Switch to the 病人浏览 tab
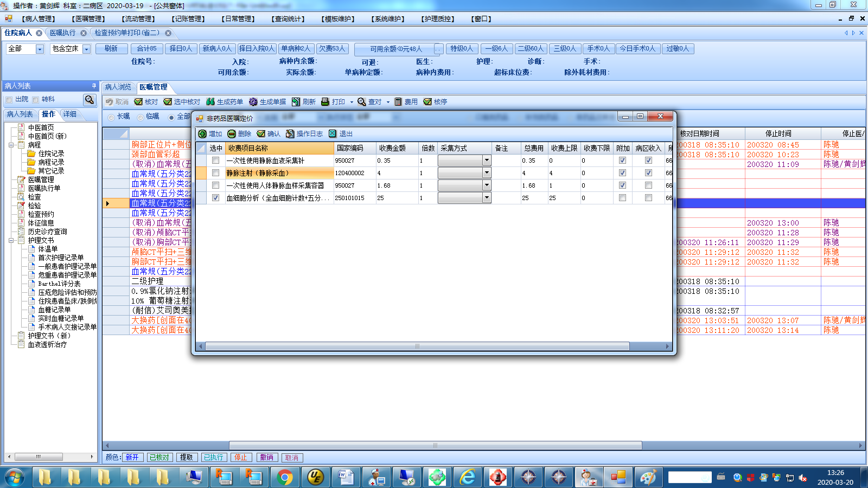 (x=118, y=87)
